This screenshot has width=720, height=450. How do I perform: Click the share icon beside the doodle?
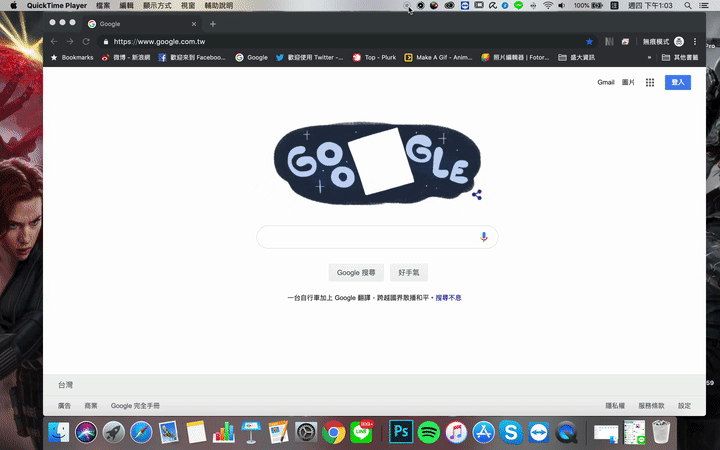[x=477, y=195]
